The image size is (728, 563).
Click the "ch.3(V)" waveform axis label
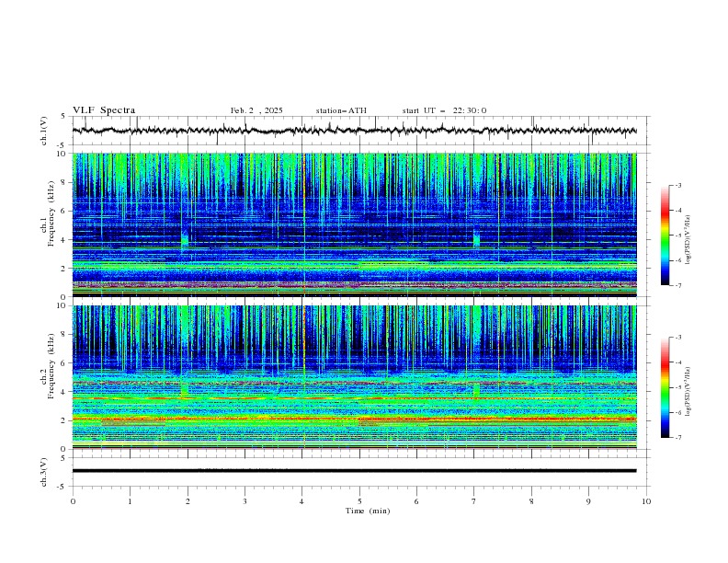pyautogui.click(x=44, y=472)
